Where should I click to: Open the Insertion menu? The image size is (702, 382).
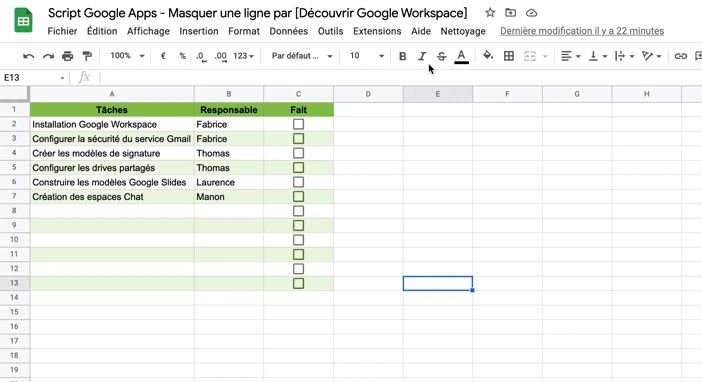click(199, 31)
